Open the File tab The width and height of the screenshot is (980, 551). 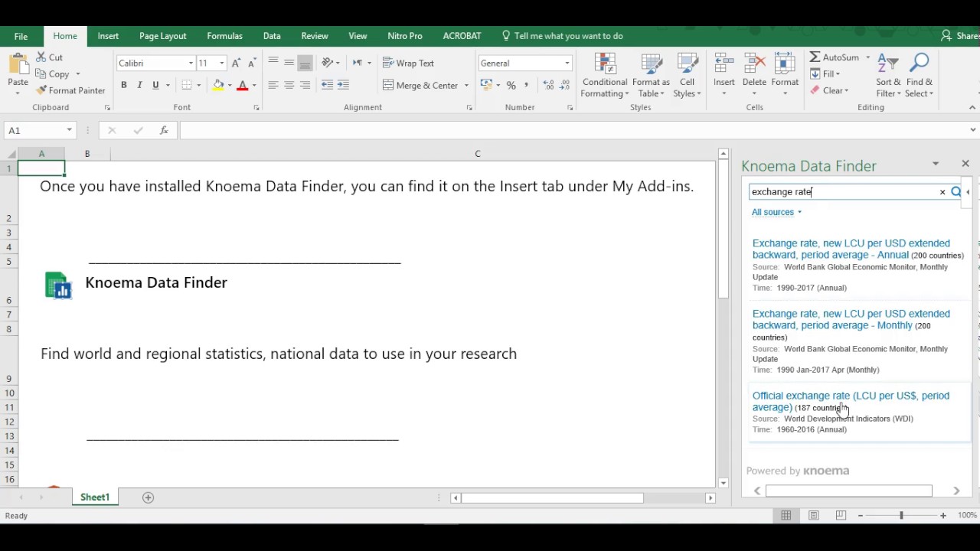tap(21, 36)
